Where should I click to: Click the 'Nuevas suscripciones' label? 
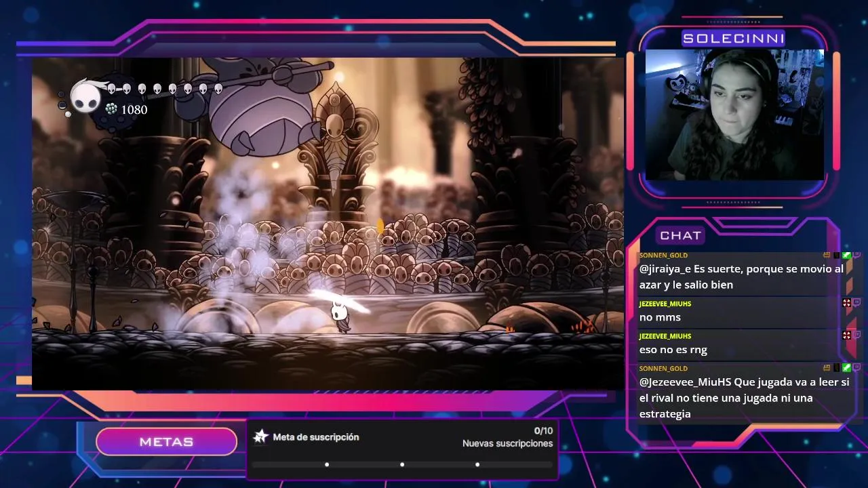tap(508, 443)
